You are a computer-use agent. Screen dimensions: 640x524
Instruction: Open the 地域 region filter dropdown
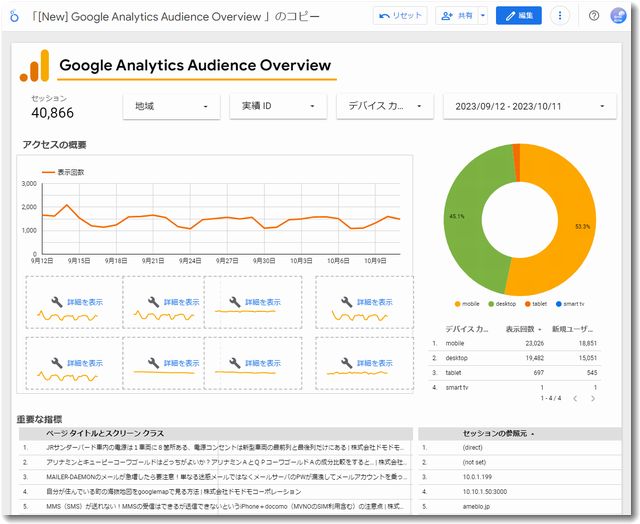tap(171, 107)
